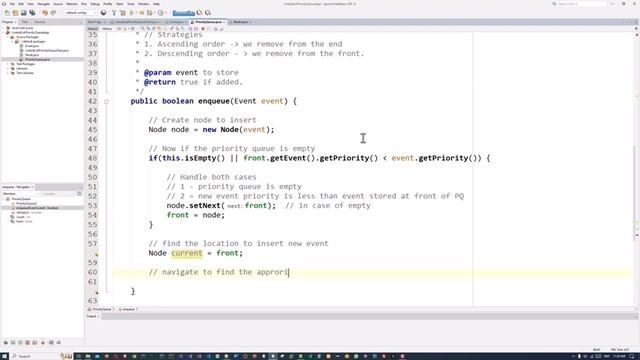Click the lightbulb hint icon at line 58
Image resolution: width=640 pixels, height=360 pixels.
(96, 253)
